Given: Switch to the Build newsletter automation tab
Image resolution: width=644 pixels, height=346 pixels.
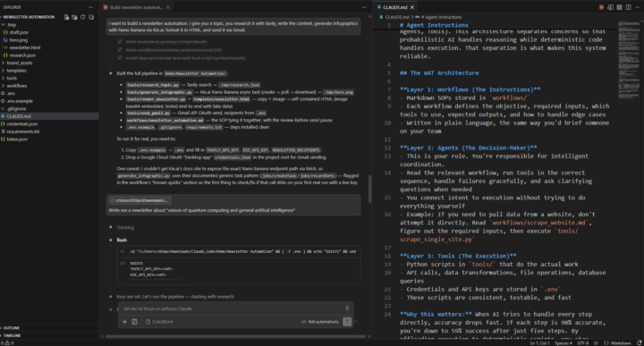Looking at the screenshot, I should pos(136,7).
